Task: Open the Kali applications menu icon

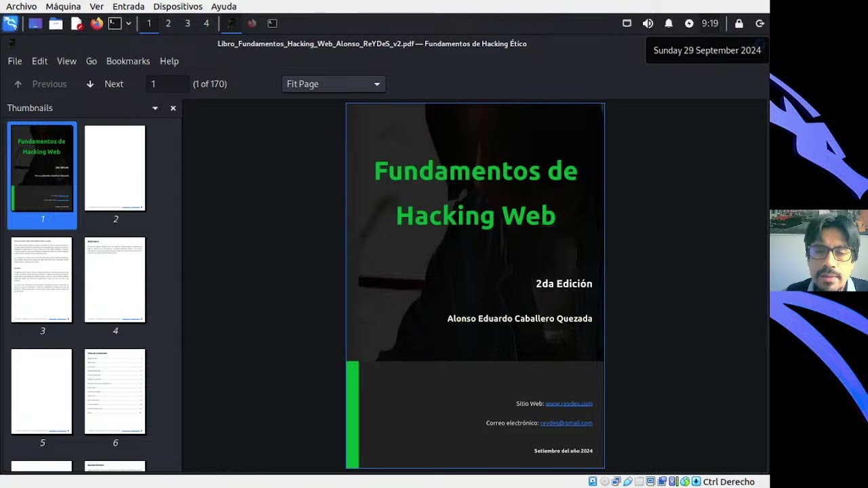Action: point(10,24)
